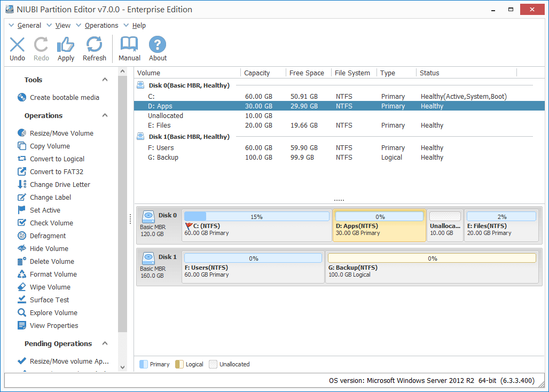Click the C: partition 15% usage bar

[256, 217]
